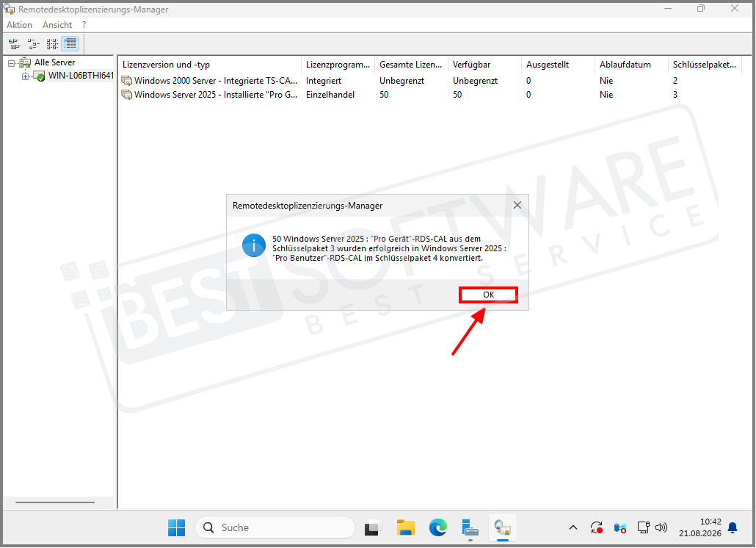This screenshot has height=548, width=756.
Task: Sort by Lizenzprogramm column header
Action: [x=338, y=65]
